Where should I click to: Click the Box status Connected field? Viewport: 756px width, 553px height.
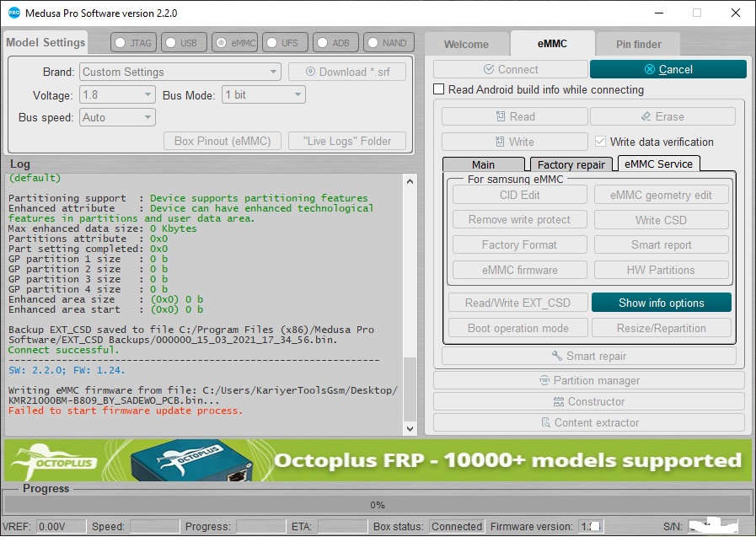pyautogui.click(x=457, y=527)
